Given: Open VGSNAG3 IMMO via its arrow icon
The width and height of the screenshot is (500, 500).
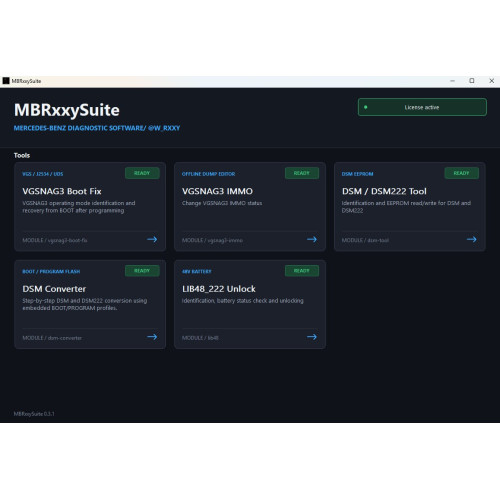Looking at the screenshot, I should tap(312, 239).
